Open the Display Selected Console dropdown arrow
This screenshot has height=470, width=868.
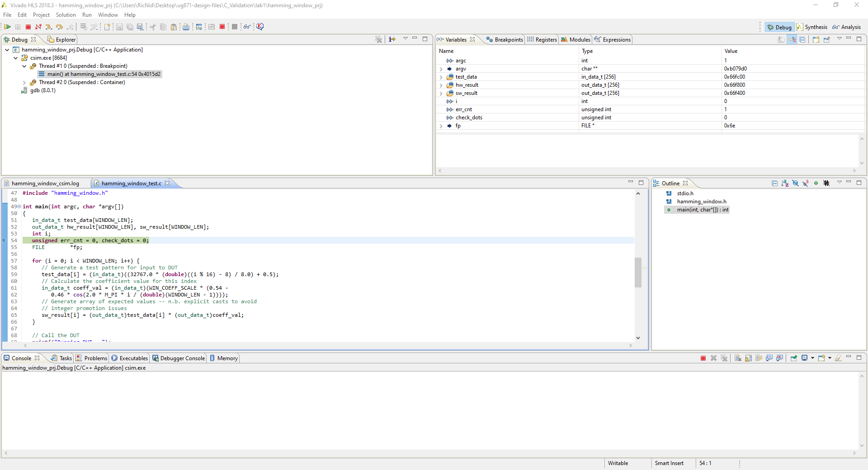(x=813, y=358)
